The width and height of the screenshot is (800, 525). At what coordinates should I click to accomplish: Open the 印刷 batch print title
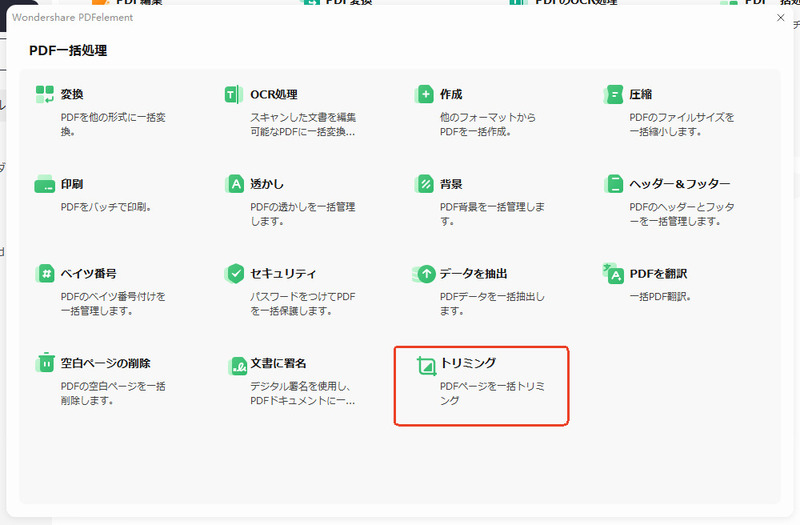click(72, 184)
